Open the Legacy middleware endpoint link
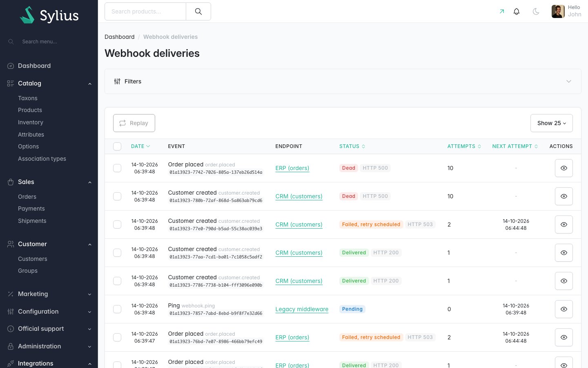588x368 pixels. pos(302,309)
